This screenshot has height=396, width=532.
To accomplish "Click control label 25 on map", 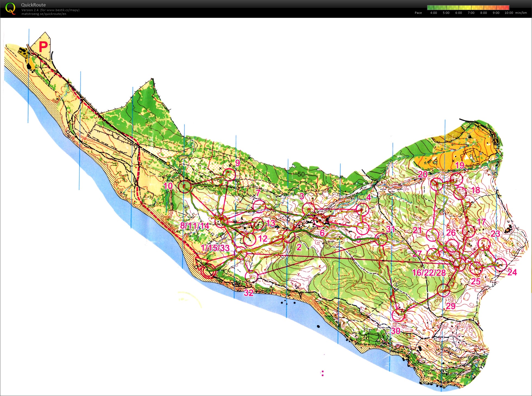I will (x=476, y=281).
